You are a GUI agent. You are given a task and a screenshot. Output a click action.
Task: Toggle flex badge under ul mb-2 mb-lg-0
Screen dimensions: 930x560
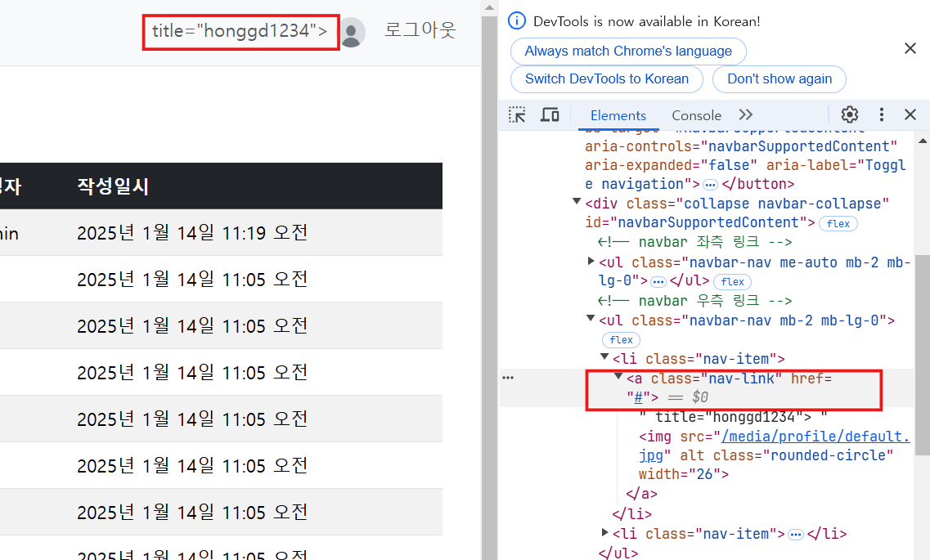[x=621, y=339]
